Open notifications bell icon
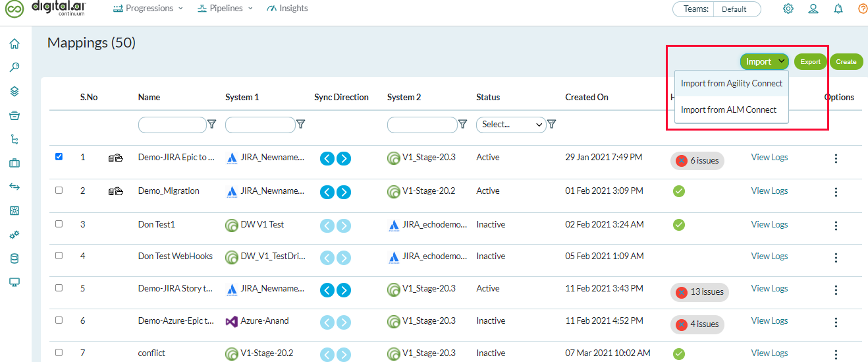Screen dimensions: 868x362 pos(838,9)
